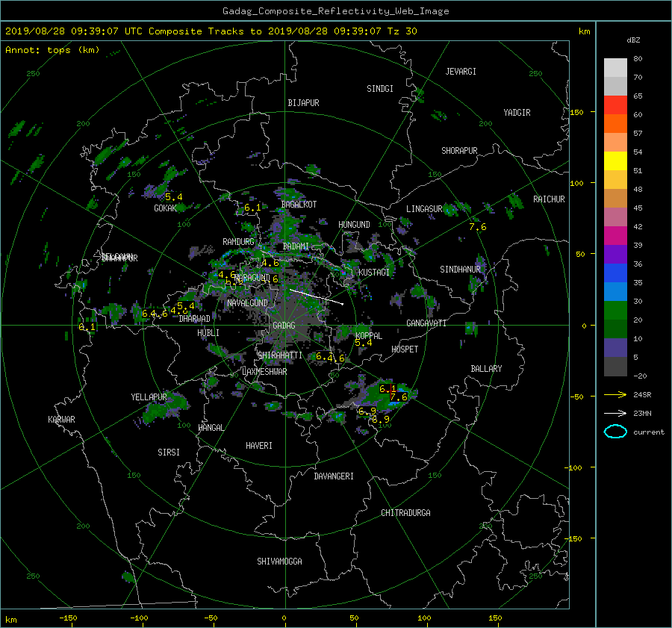Image resolution: width=672 pixels, height=628 pixels.
Task: Click the 8.9 storm top value
Action: tap(381, 420)
